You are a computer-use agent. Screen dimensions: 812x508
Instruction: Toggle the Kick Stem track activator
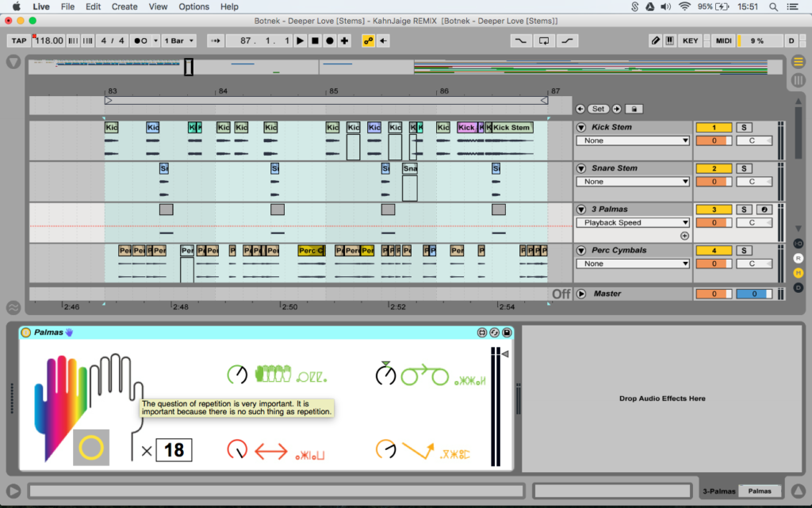tap(713, 127)
